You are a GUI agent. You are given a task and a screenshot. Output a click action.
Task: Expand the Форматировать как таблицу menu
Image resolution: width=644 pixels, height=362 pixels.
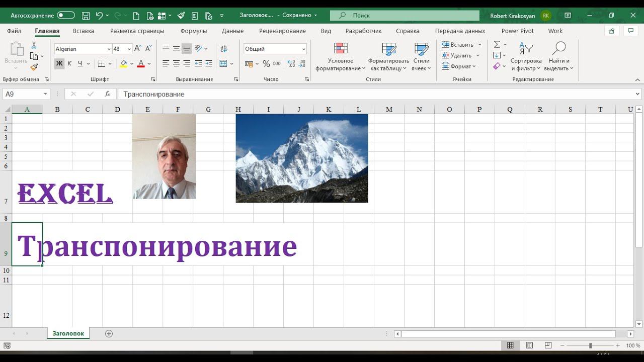click(x=388, y=57)
